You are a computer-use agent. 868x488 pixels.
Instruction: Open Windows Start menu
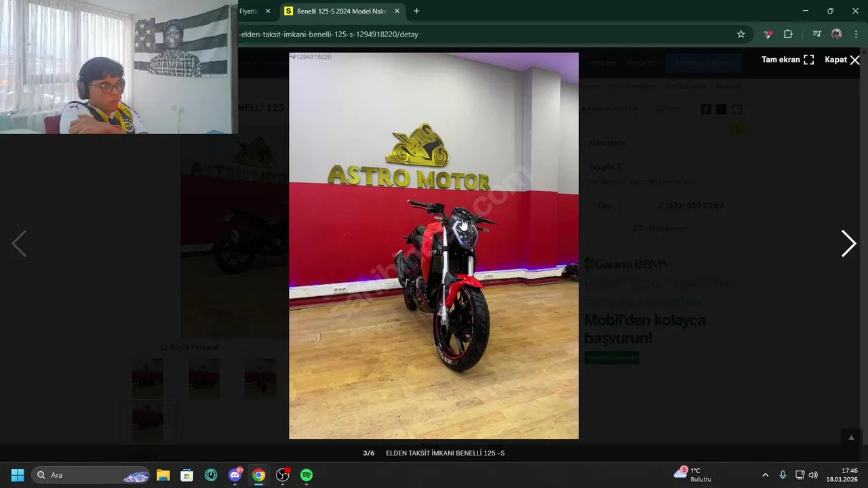coord(18,475)
